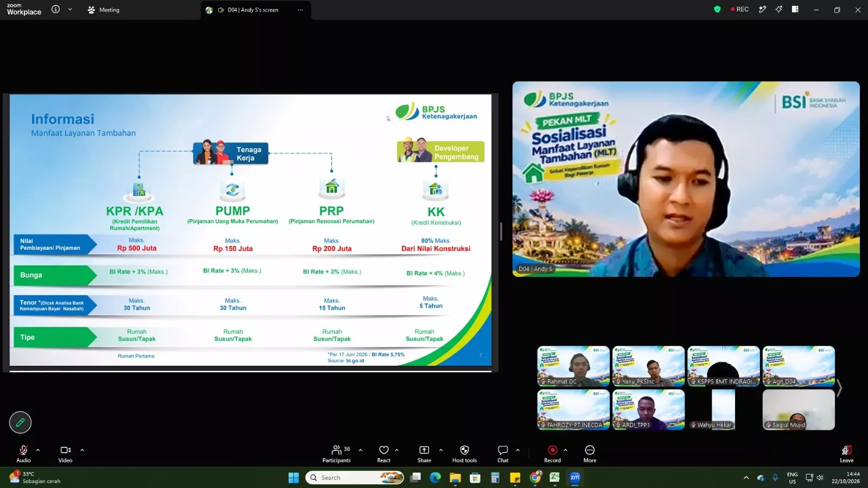Image resolution: width=868 pixels, height=488 pixels.
Task: Open Excel from the taskbar
Action: (x=554, y=478)
